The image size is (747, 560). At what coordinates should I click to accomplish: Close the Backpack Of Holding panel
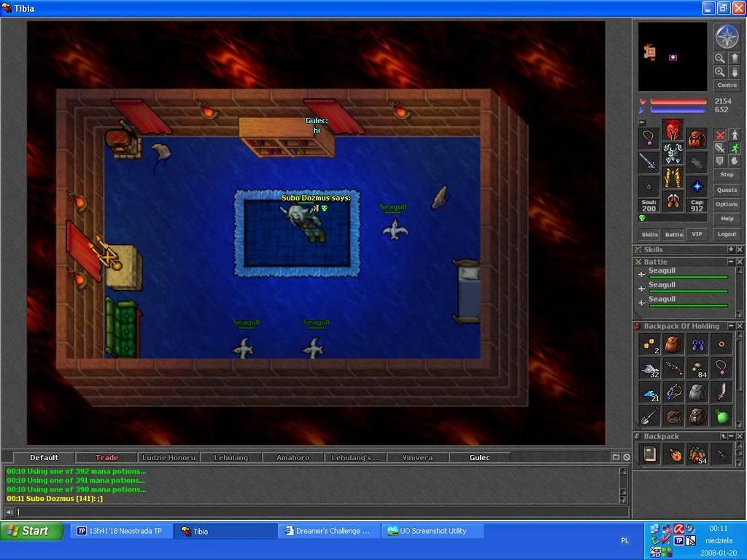tap(740, 326)
